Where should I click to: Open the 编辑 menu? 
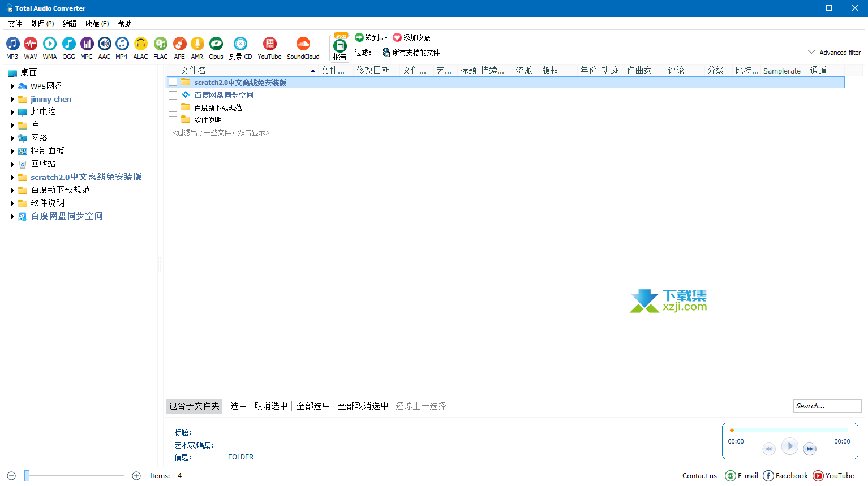point(70,24)
